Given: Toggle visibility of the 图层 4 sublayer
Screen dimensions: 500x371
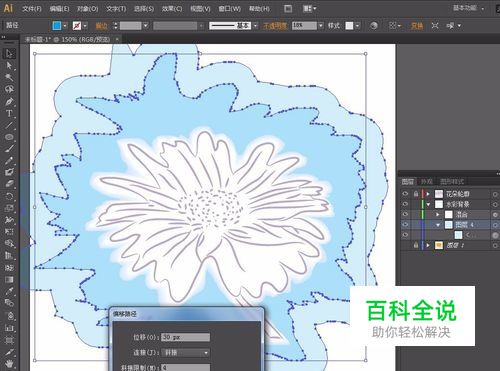Looking at the screenshot, I should 405,225.
